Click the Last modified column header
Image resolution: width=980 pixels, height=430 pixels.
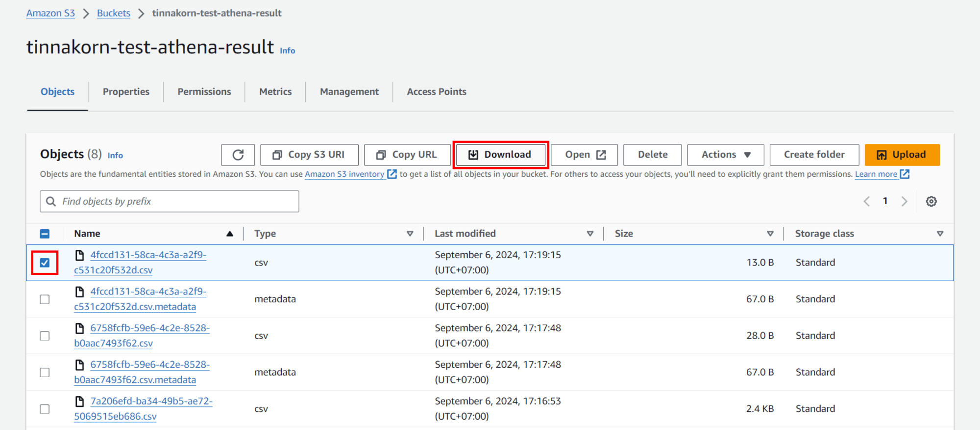tap(465, 234)
